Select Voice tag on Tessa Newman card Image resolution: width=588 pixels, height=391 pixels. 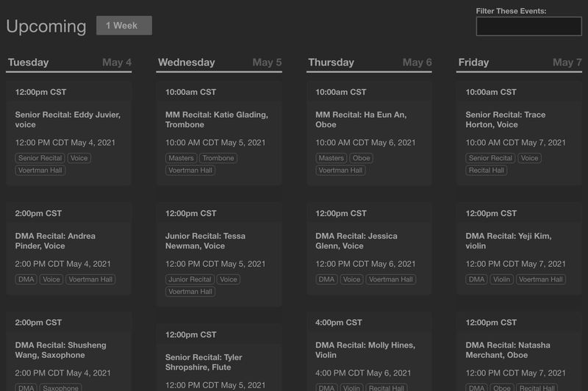(x=229, y=279)
